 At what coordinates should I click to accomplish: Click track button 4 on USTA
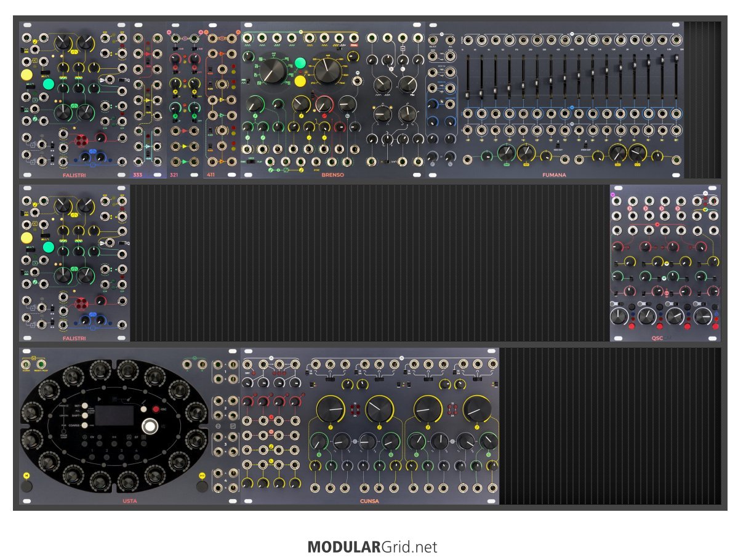tap(137, 457)
